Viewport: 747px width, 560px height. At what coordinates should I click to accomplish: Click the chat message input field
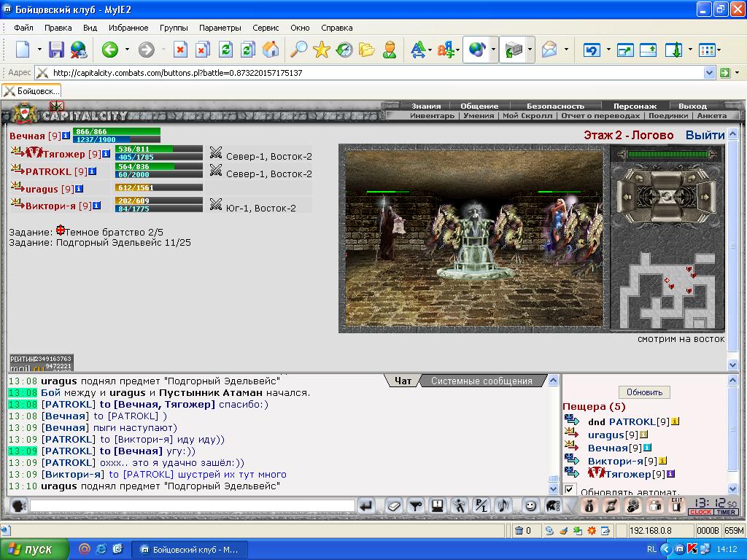tap(193, 506)
